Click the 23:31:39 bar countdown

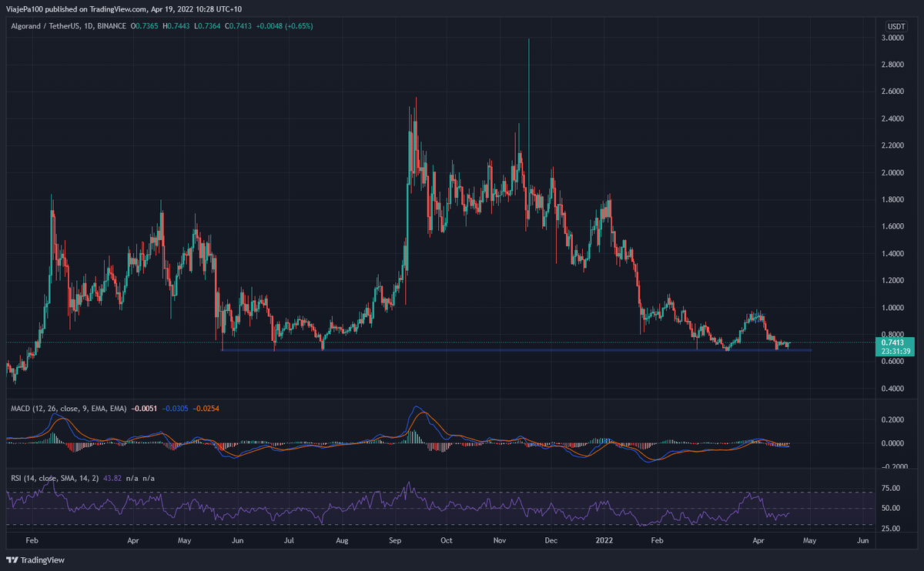point(894,351)
